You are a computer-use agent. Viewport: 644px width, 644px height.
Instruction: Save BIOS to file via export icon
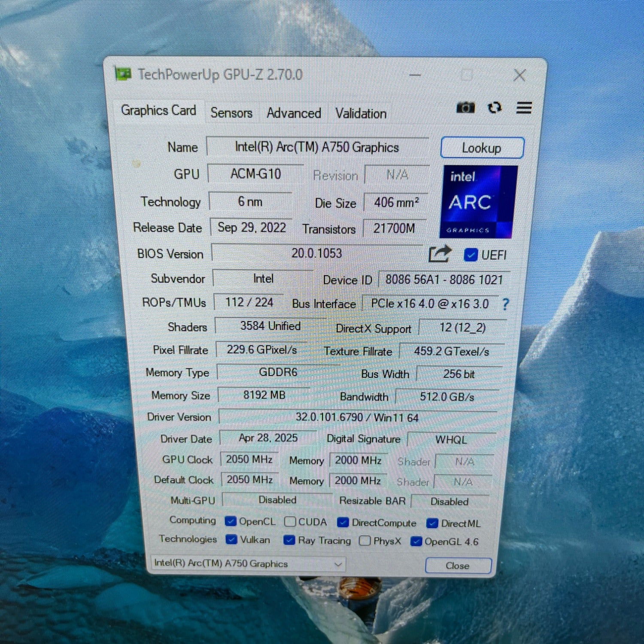point(440,254)
